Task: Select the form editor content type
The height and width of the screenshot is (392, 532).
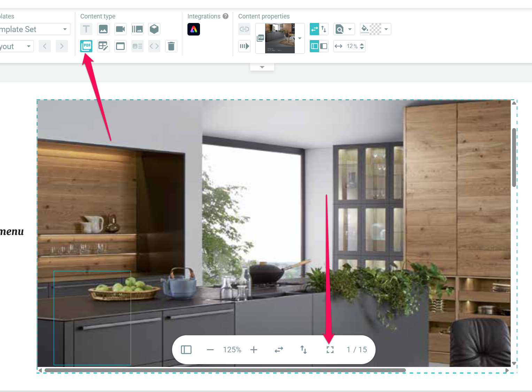Action: (103, 46)
